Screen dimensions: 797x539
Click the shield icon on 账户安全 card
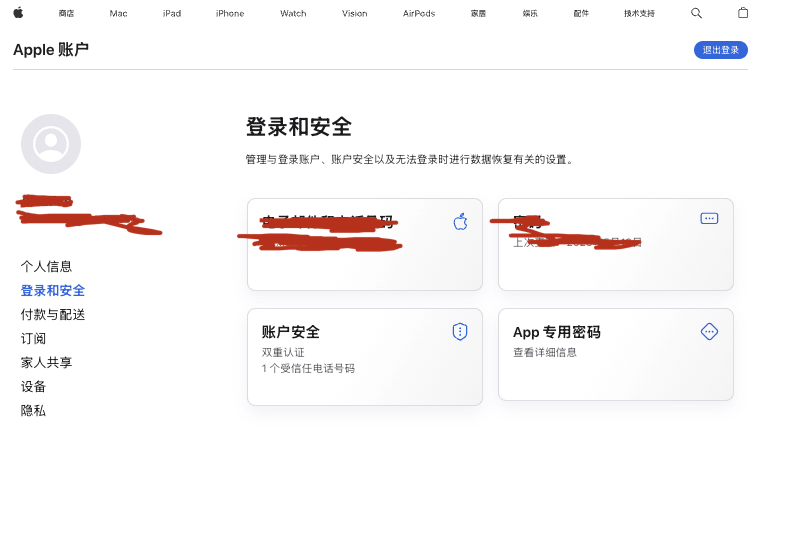coord(460,332)
